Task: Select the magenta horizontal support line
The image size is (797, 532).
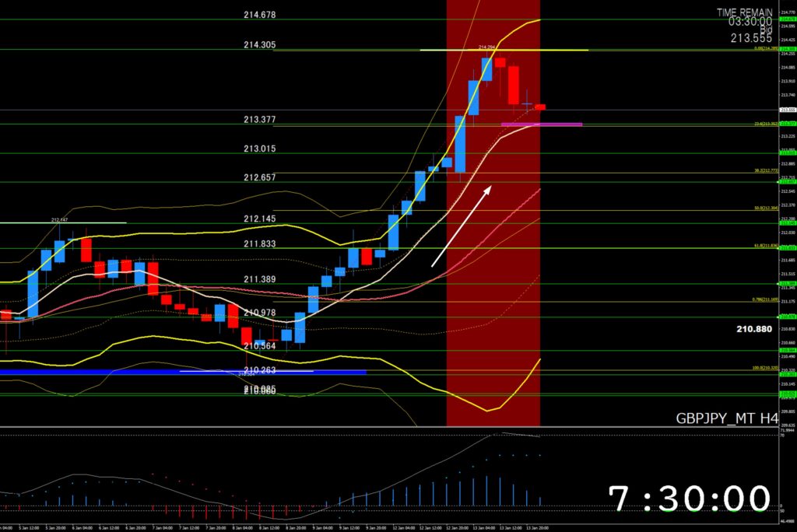Action: 542,124
